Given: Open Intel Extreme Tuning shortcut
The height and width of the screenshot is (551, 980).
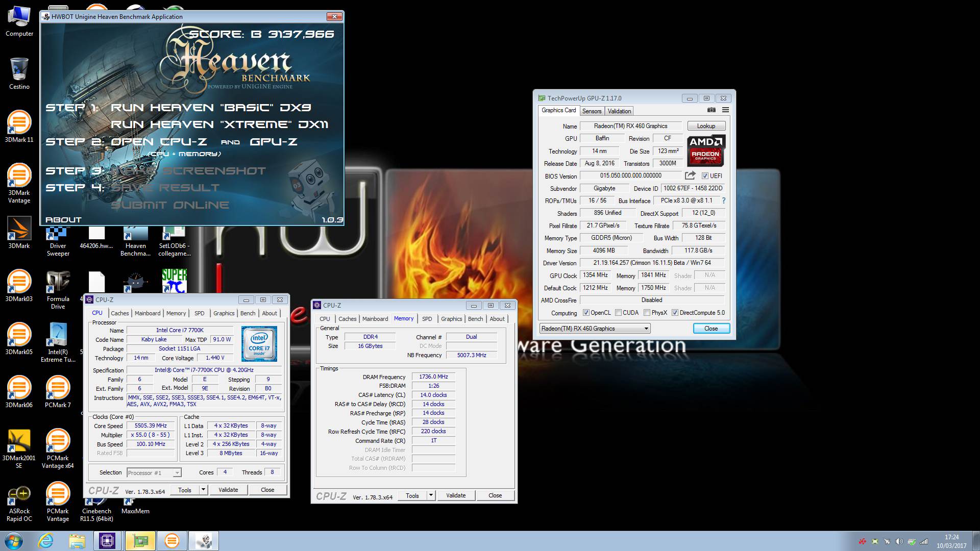Looking at the screenshot, I should click(58, 343).
